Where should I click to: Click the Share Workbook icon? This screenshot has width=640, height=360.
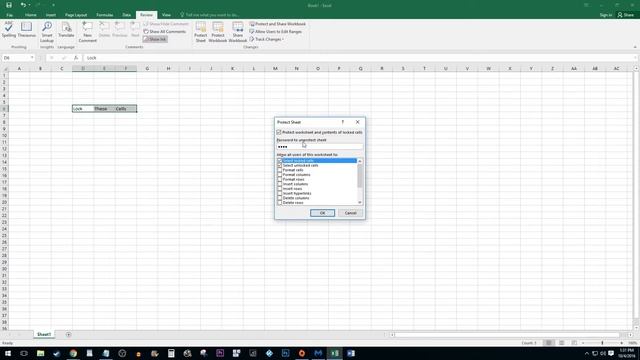pos(238,32)
